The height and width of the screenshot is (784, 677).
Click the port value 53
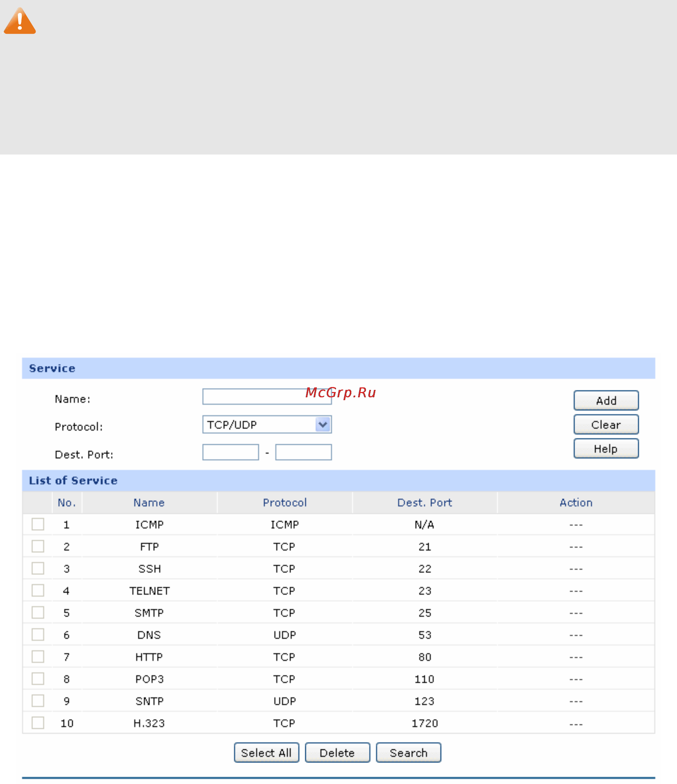[425, 635]
